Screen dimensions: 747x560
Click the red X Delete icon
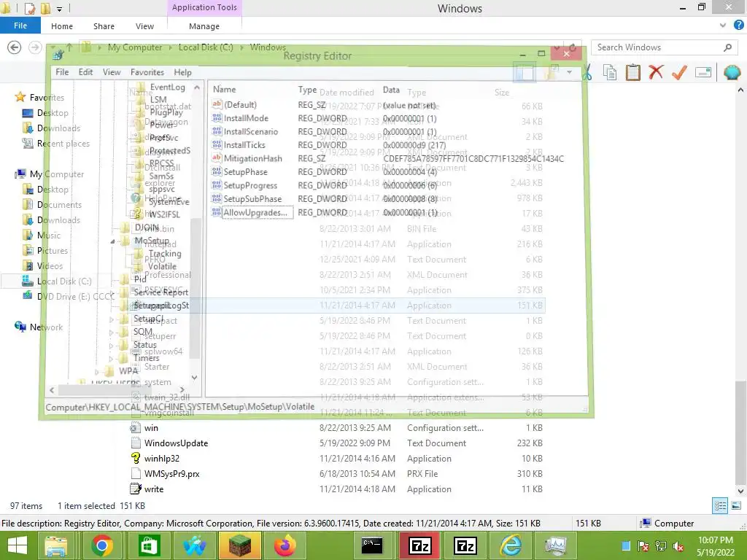click(656, 72)
